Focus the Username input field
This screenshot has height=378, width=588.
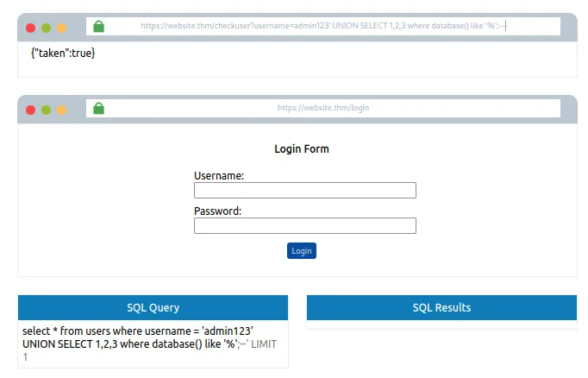(x=305, y=191)
